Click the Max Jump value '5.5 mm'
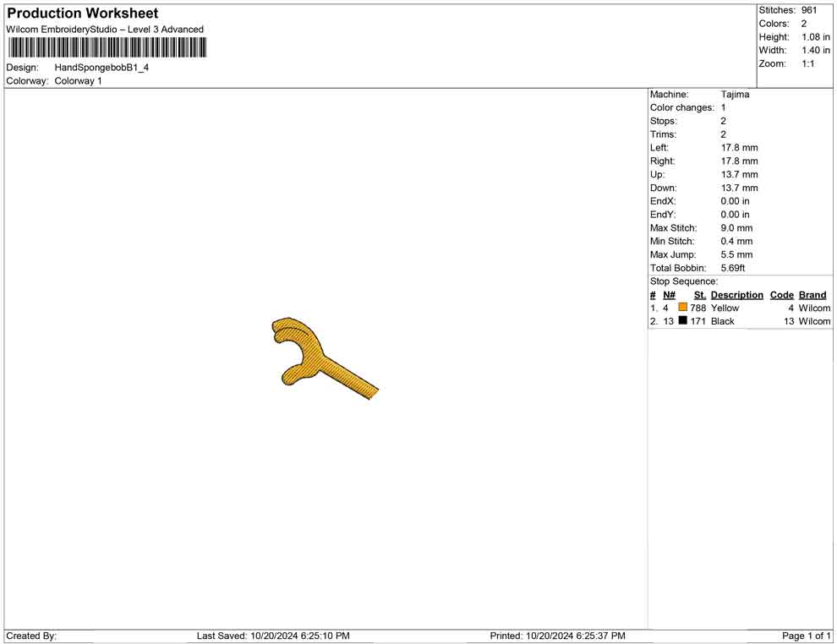837x644 pixels. coord(736,254)
